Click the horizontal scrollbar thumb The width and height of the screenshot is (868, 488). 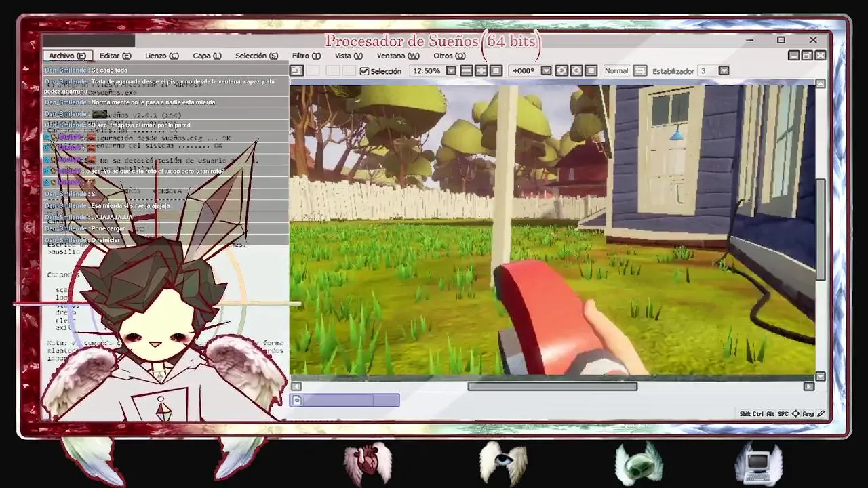coord(552,386)
